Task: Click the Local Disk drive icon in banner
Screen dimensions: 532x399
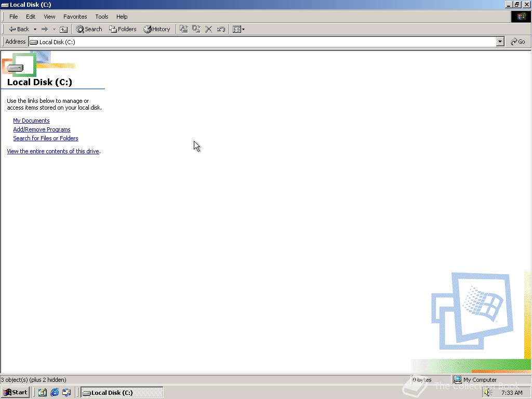Action: tap(16, 68)
